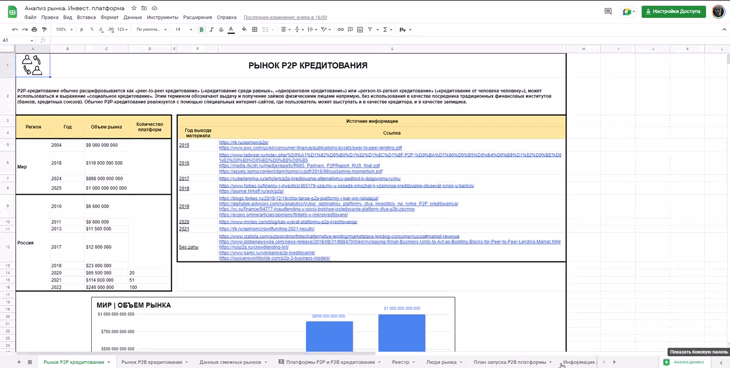The height and width of the screenshot is (368, 730).
Task: Open the Правка menu
Action: 49,17
